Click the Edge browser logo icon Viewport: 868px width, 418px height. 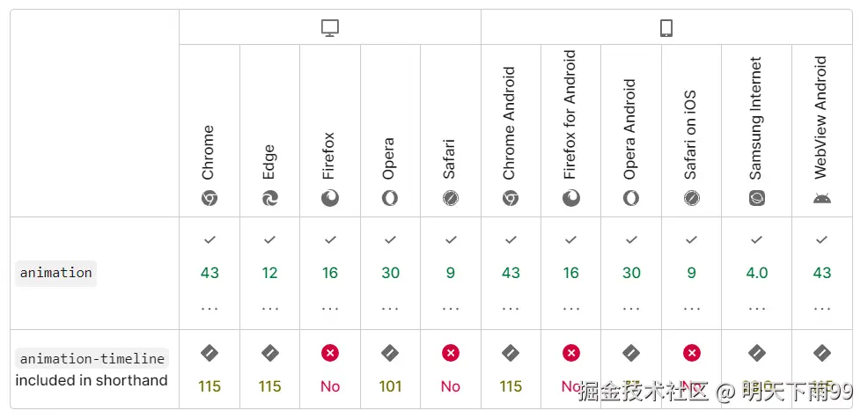tap(269, 198)
